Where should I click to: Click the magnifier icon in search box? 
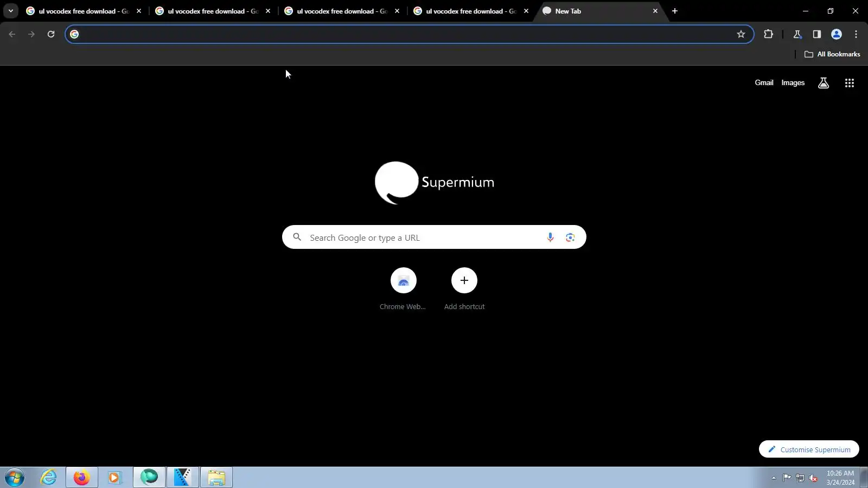click(297, 237)
